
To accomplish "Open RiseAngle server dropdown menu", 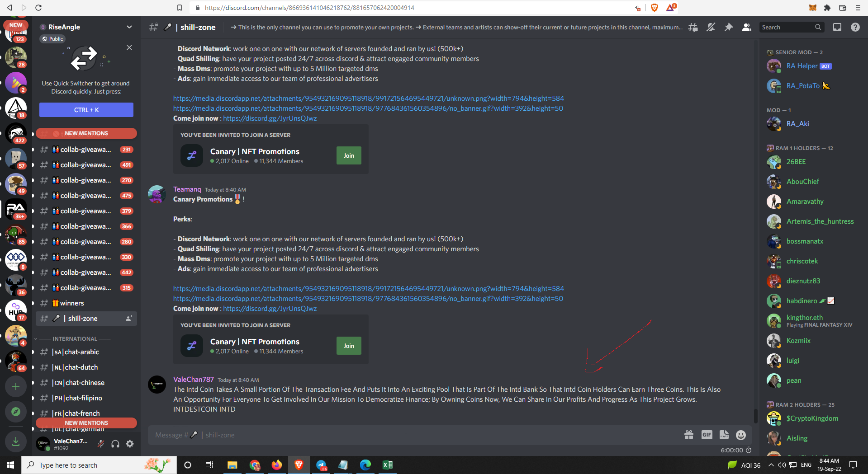I will (129, 27).
